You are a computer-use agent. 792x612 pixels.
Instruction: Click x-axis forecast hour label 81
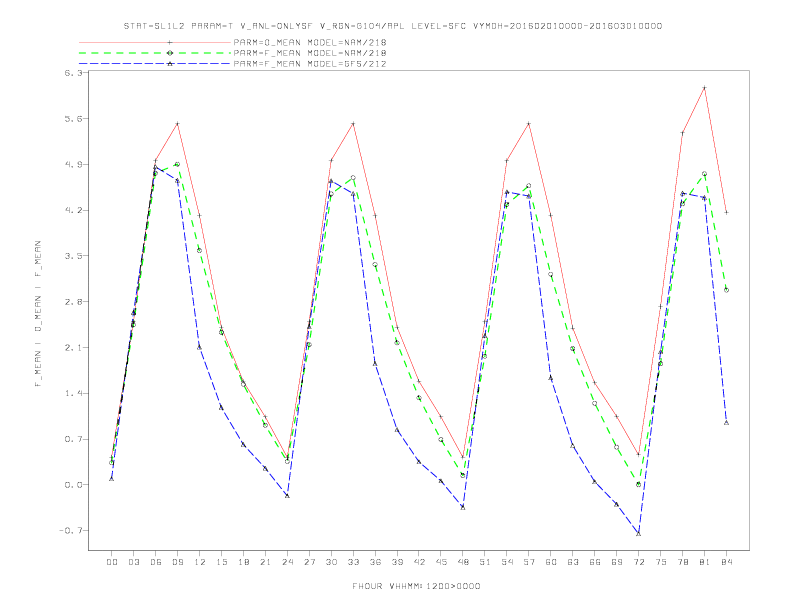pos(705,562)
